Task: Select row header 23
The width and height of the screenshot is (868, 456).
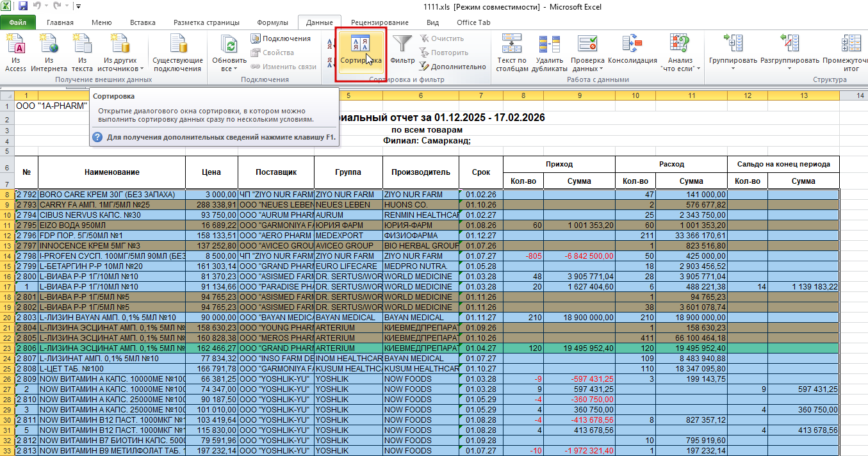Action: (7, 348)
